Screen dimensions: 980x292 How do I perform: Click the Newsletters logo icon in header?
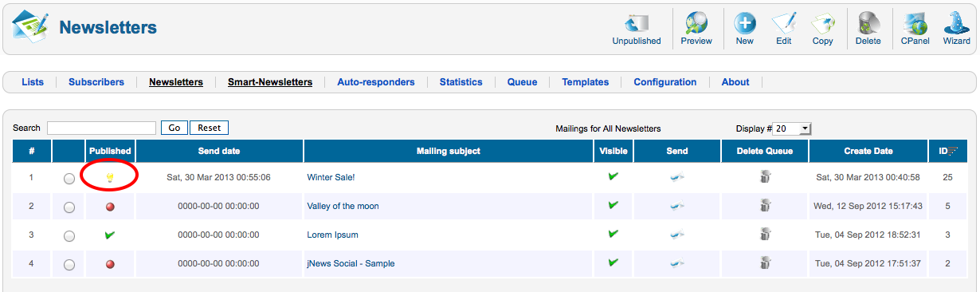29,27
